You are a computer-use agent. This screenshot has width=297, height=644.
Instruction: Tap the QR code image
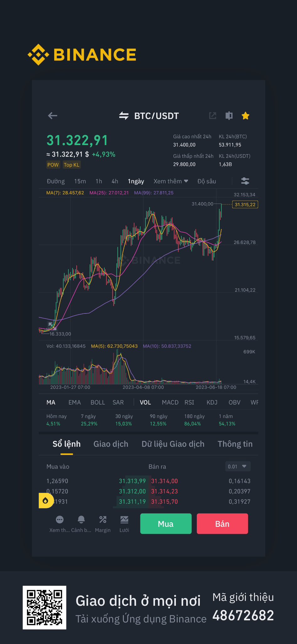[44, 608]
